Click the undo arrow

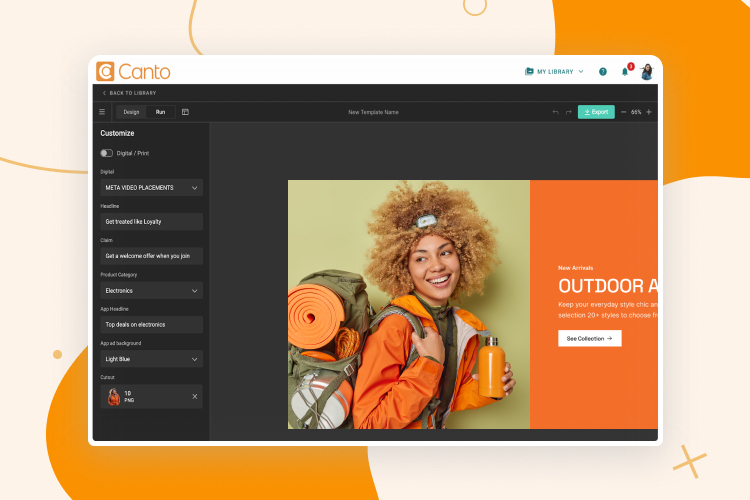[555, 112]
